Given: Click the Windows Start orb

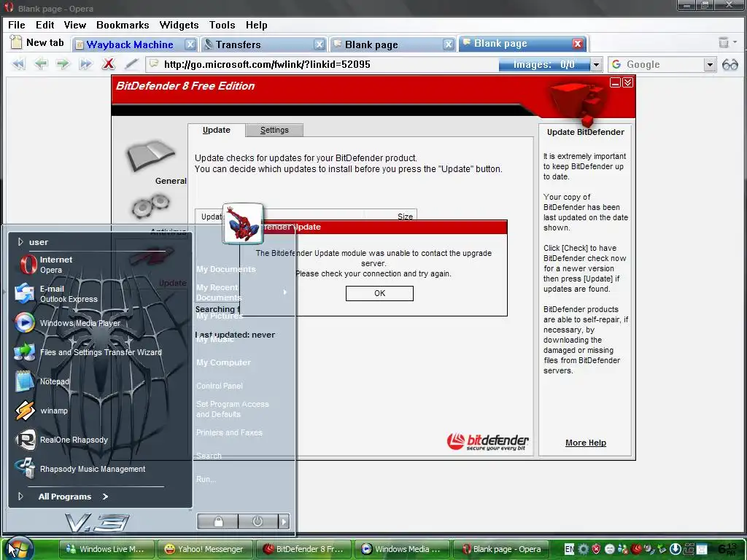Looking at the screenshot, I should (x=18, y=548).
